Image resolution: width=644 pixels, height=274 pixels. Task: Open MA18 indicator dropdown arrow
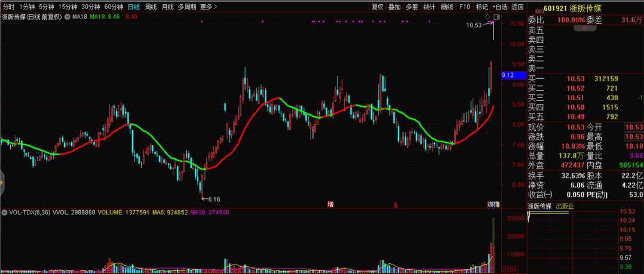[67, 17]
